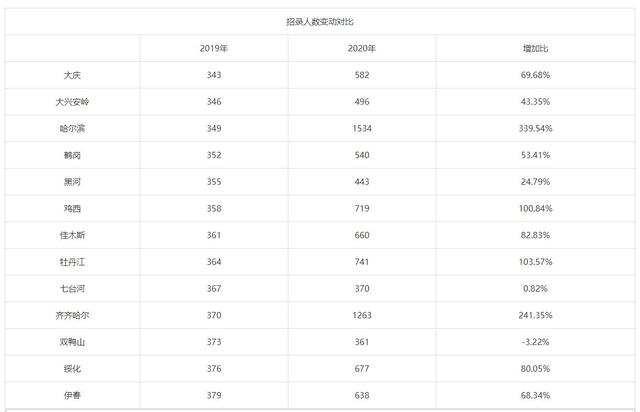Select the 大庆 row label
The image size is (640, 412).
click(x=72, y=75)
